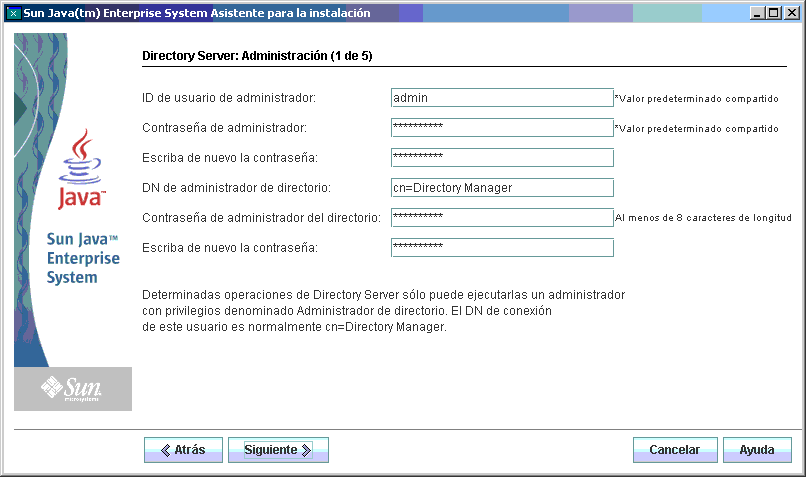Viewport: 806px width, 477px height.
Task: Click the last retype password field
Action: tap(502, 247)
